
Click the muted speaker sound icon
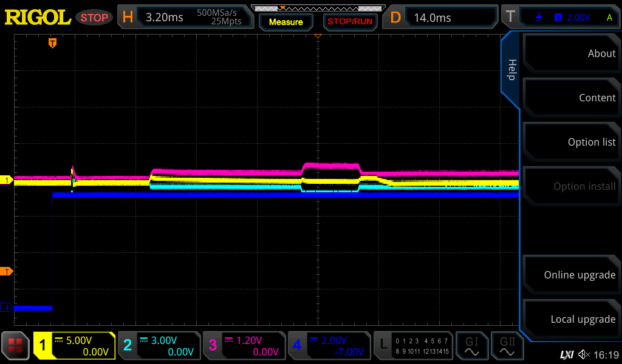pyautogui.click(x=584, y=354)
